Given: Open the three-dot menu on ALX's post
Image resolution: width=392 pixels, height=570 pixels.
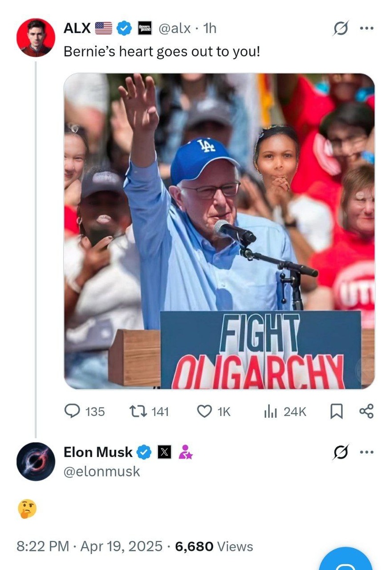Looking at the screenshot, I should click(366, 28).
